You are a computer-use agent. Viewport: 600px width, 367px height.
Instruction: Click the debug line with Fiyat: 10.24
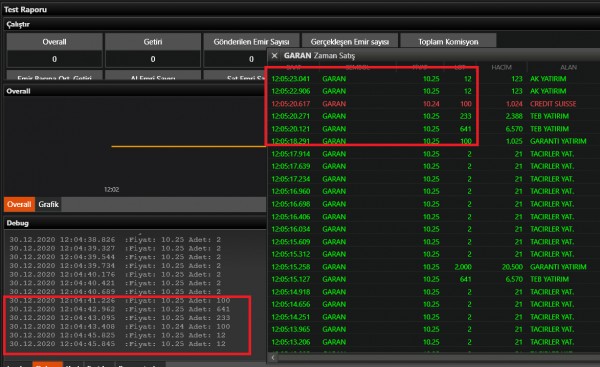click(120, 327)
